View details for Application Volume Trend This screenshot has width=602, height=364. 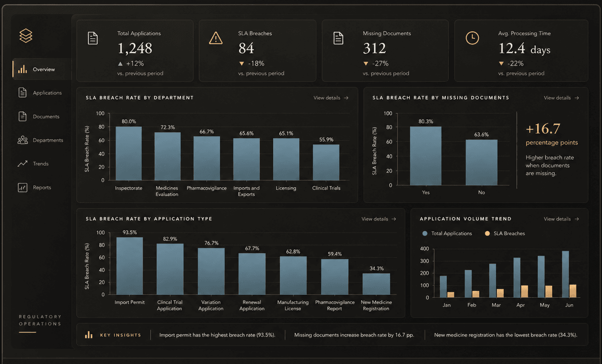(x=561, y=219)
